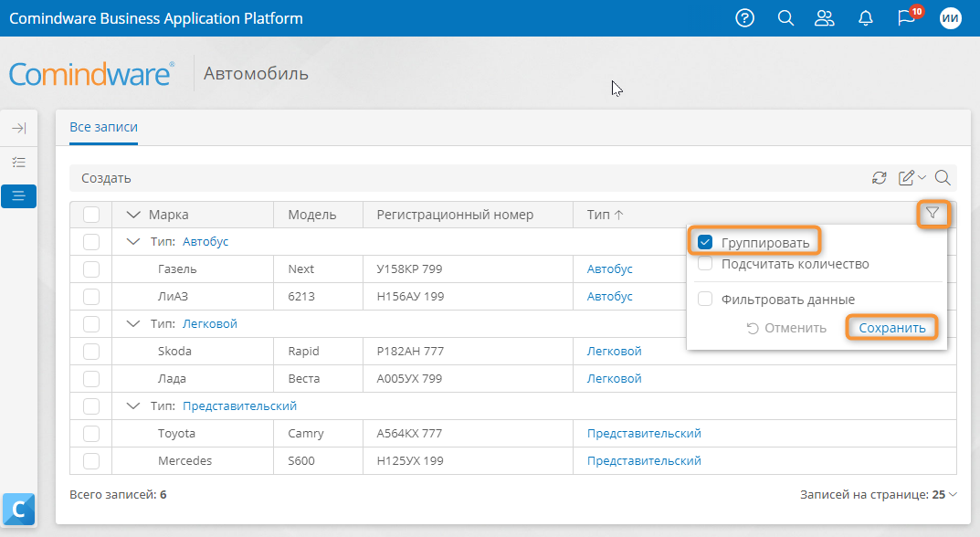Screen dimensions: 980x537
Task: Open global search magnifier in header
Action: tap(785, 18)
